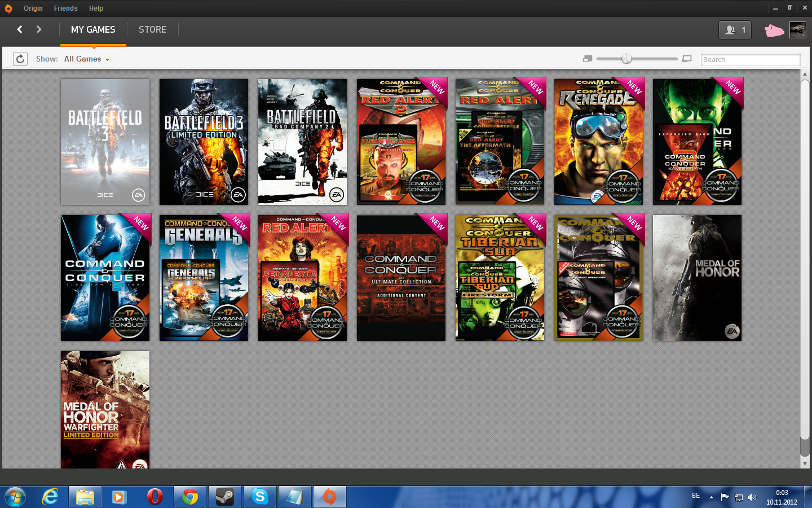Open the notepad-style taskbar app
This screenshot has width=812, height=508.
tap(295, 497)
